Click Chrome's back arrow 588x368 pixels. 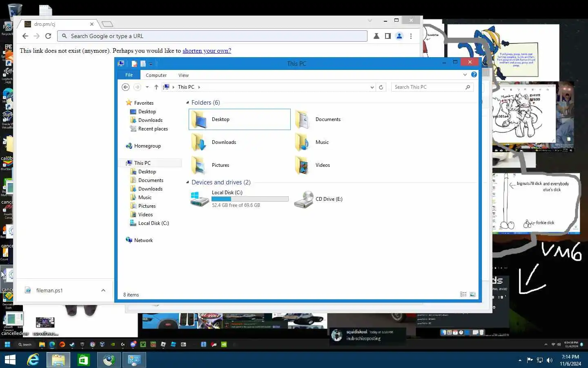(25, 36)
